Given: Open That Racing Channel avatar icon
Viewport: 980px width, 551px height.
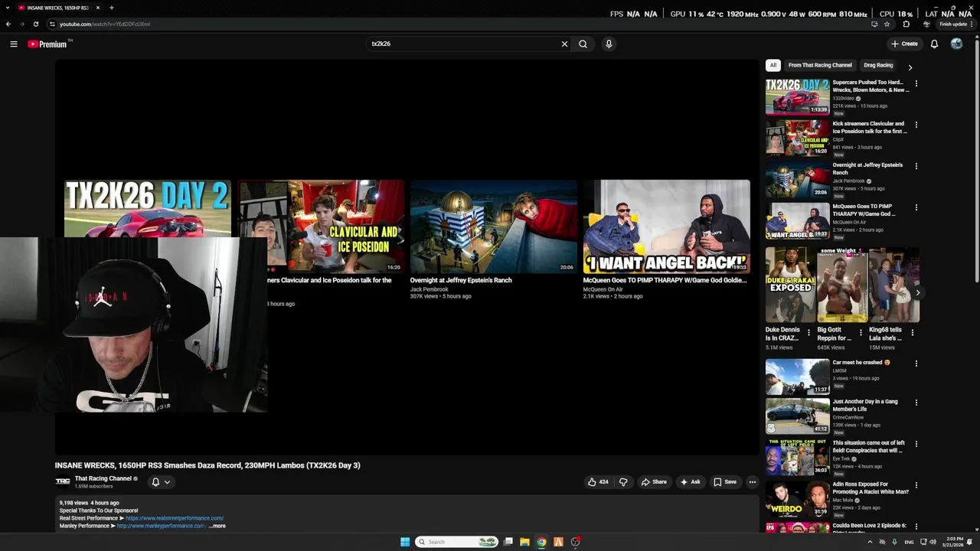Looking at the screenshot, I should (63, 481).
